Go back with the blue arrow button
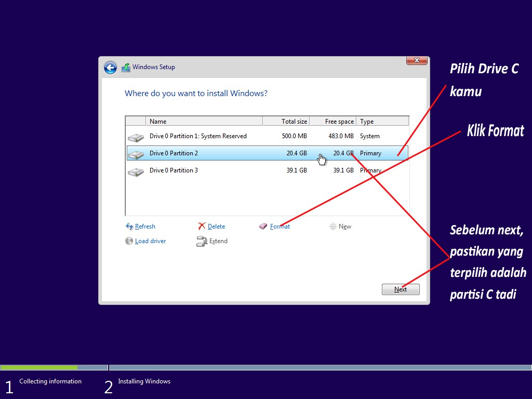 (110, 68)
